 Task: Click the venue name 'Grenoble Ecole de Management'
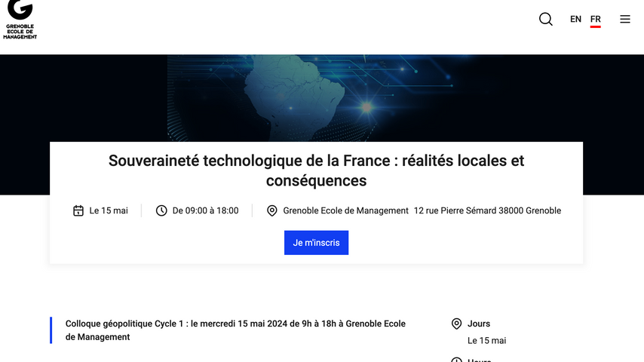pyautogui.click(x=345, y=211)
